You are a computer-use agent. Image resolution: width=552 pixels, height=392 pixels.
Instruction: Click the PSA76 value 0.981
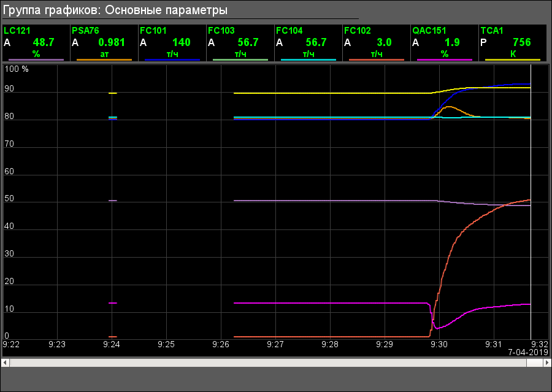click(112, 42)
